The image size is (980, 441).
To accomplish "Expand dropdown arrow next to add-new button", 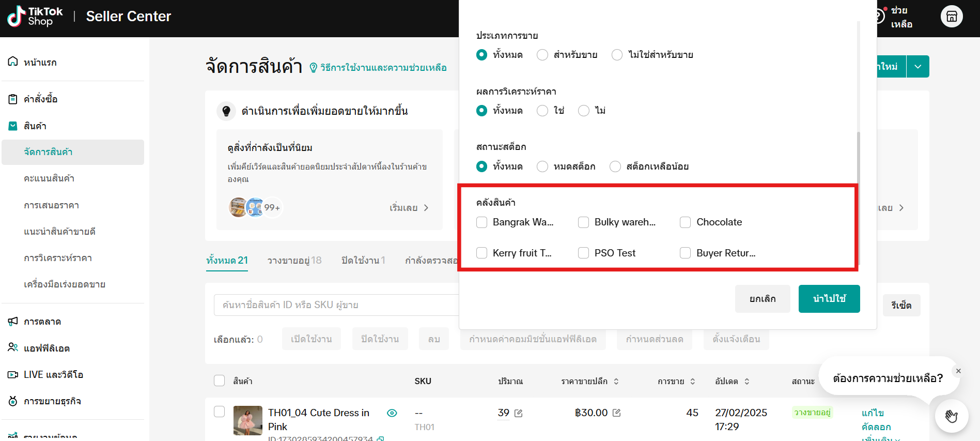I will tap(917, 67).
